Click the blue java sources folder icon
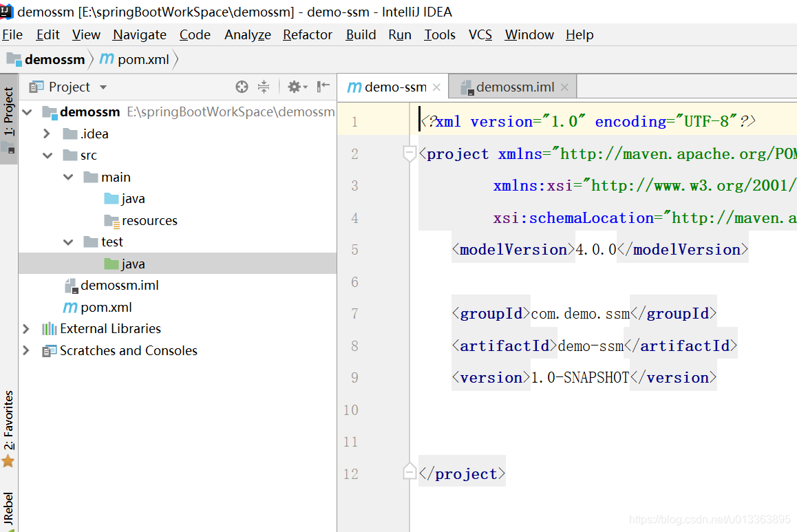797x532 pixels. (111, 199)
